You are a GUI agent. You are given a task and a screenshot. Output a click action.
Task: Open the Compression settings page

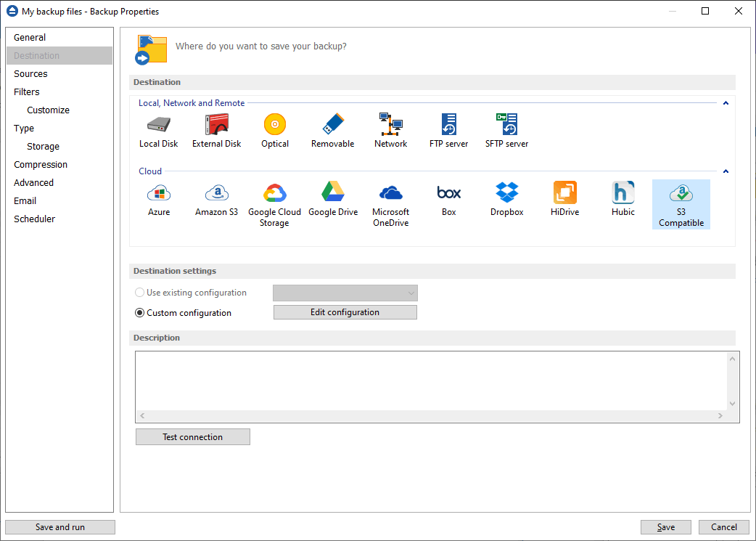(x=59, y=165)
